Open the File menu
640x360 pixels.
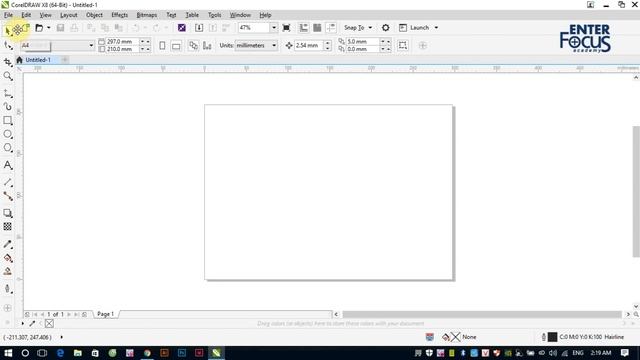8,15
